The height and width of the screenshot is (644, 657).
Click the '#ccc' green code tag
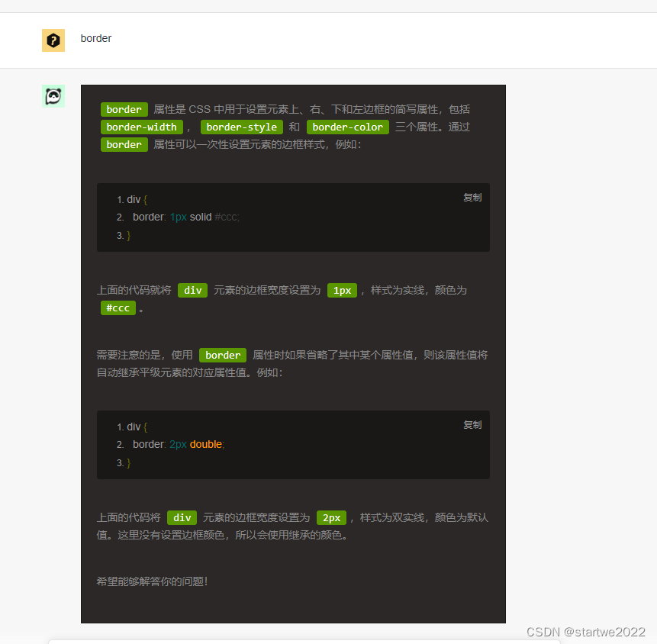click(118, 308)
